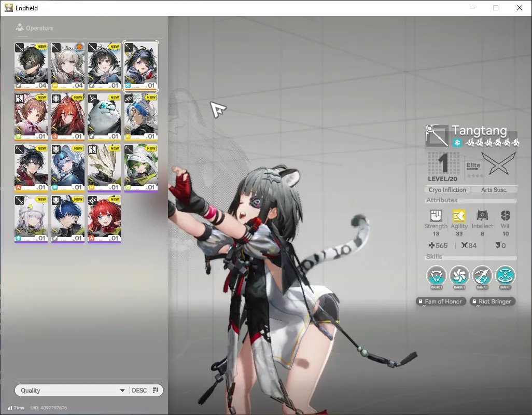532x415 pixels.
Task: Click the shield class icon on long red-haired card
Action: 56,99
